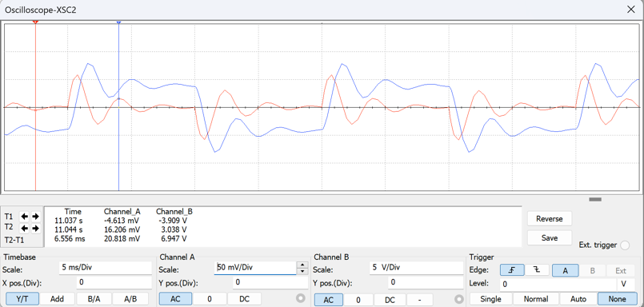Screen dimensions: 644x307
Task: Set trigger mode to Normal
Action: pos(536,299)
